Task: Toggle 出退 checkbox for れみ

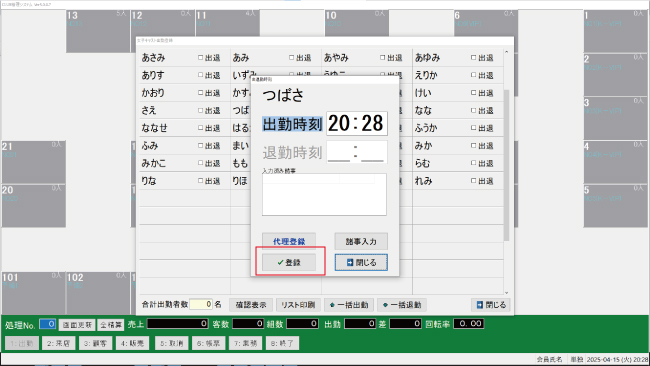Action: (x=473, y=181)
